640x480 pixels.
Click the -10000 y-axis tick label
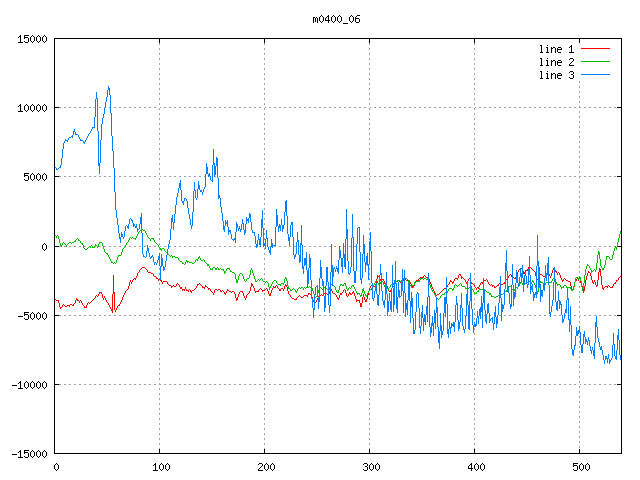[x=30, y=385]
